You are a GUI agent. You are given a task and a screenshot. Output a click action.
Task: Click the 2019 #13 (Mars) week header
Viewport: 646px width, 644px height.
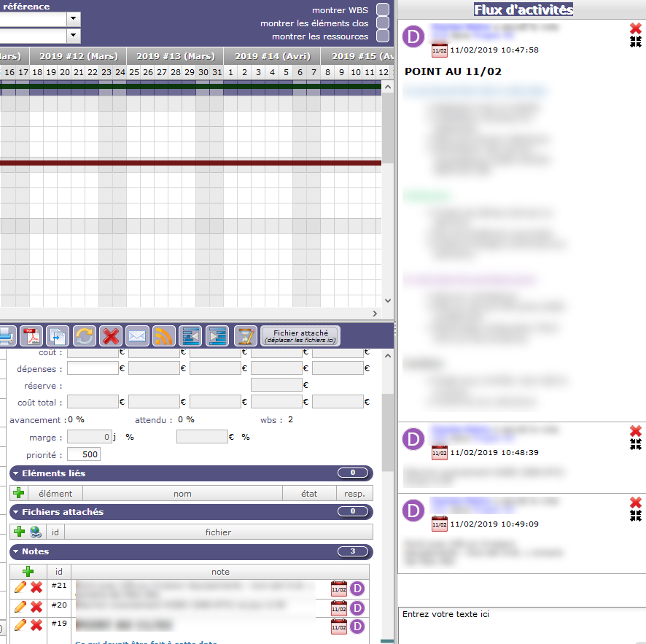pyautogui.click(x=176, y=56)
